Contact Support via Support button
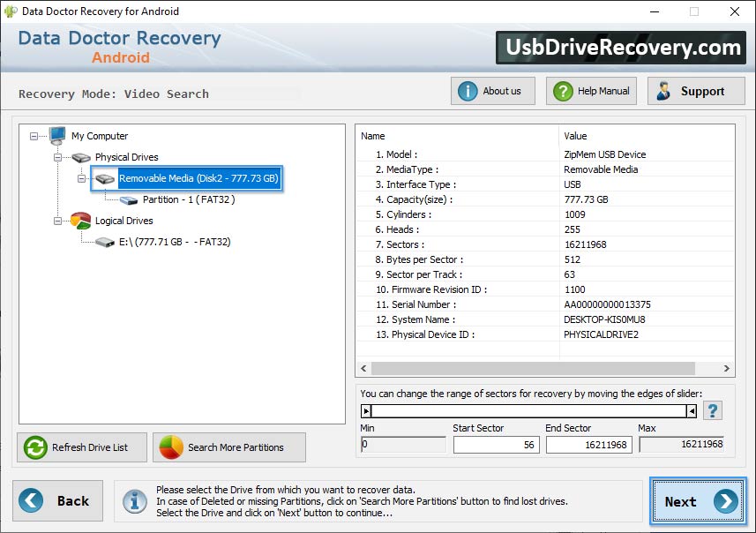 click(x=696, y=91)
